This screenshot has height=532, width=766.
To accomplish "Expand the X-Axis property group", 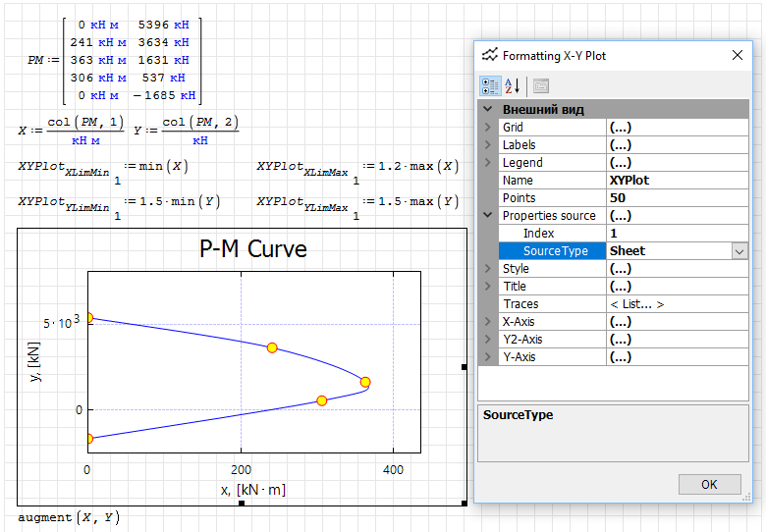I will tap(488, 322).
